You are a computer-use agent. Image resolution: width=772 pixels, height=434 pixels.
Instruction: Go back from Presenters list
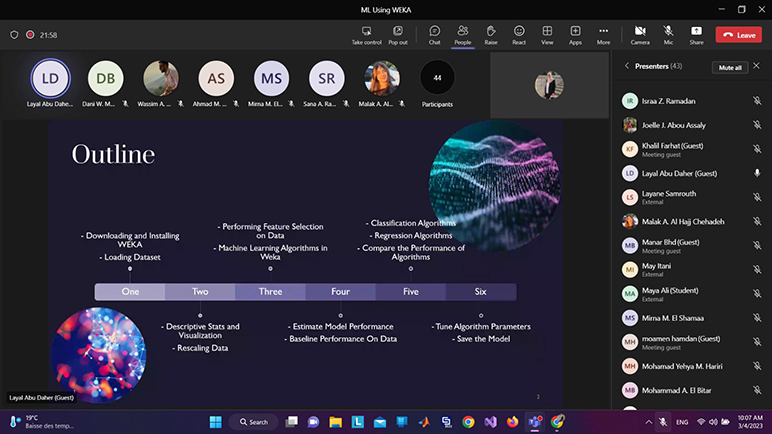point(626,66)
